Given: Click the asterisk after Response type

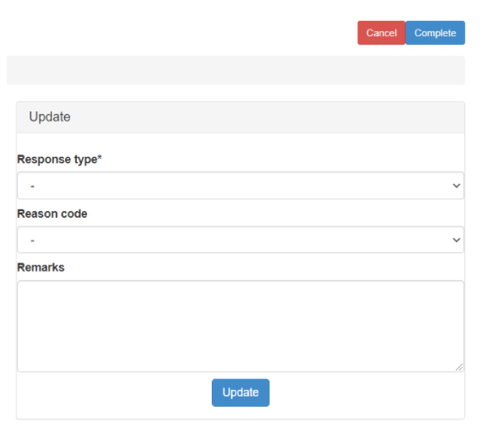Looking at the screenshot, I should tap(100, 157).
